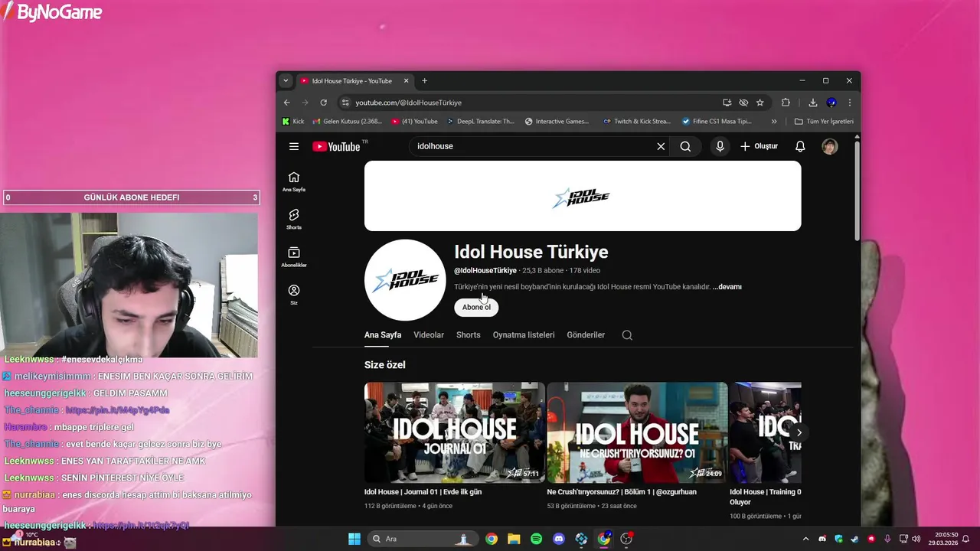This screenshot has height=551, width=980.
Task: Click the YouTube page scrollbar
Action: point(857,191)
